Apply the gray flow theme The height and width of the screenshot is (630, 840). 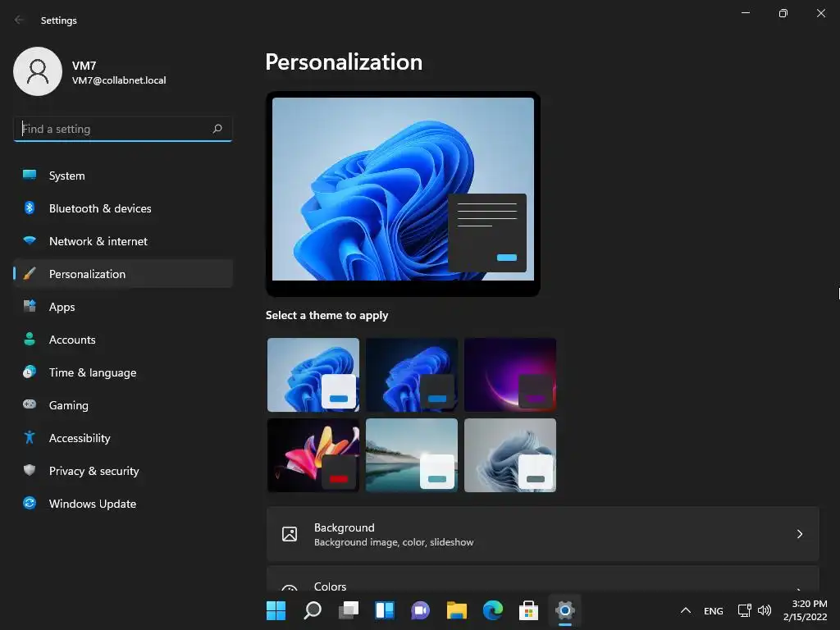[x=510, y=454]
